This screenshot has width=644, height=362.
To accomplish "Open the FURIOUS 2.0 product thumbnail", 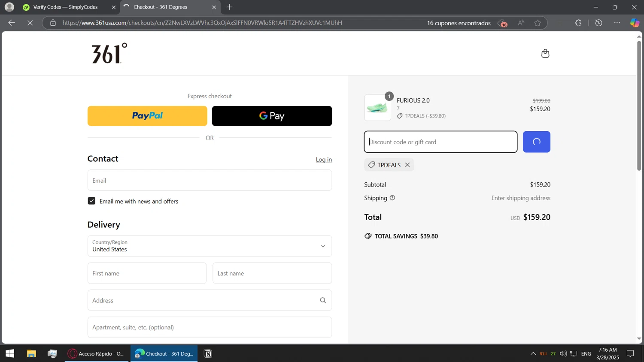I will pyautogui.click(x=377, y=108).
